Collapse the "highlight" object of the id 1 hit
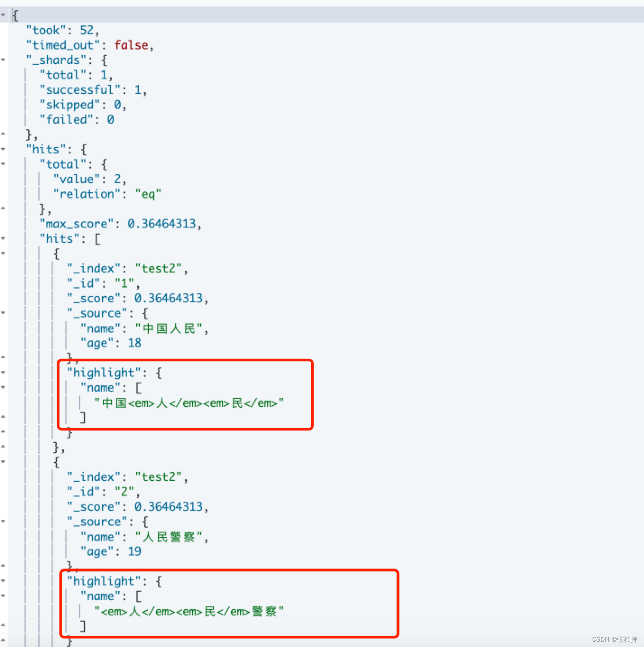 pyautogui.click(x=3, y=373)
